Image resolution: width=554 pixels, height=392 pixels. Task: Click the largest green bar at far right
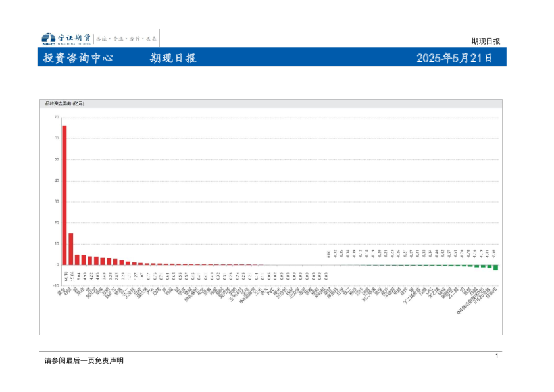click(x=495, y=267)
